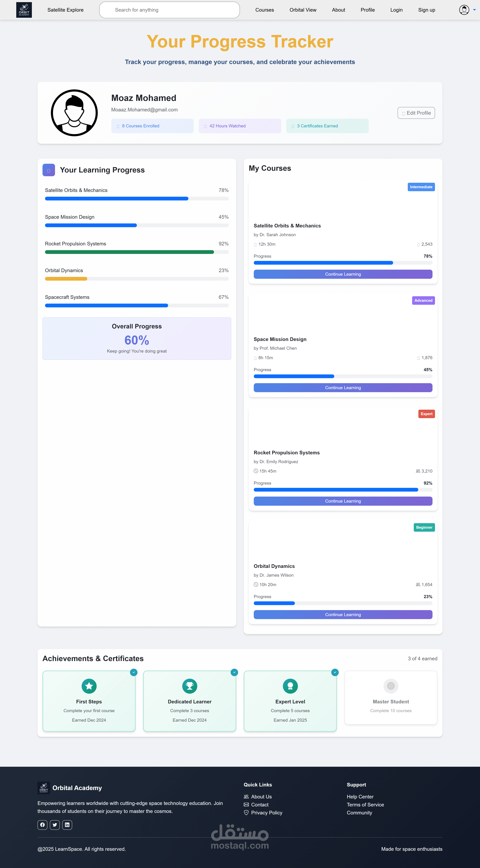Click the Intermediate level tag
This screenshot has height=868, width=480.
click(421, 187)
